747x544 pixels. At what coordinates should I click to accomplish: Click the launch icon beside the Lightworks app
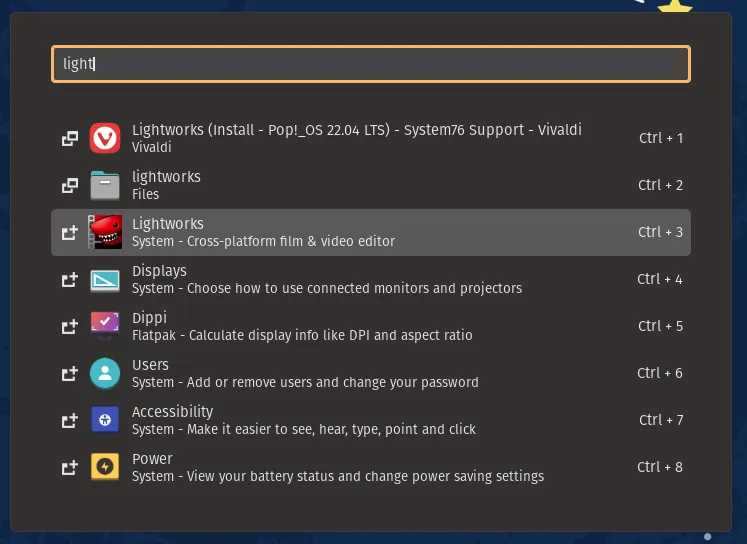[70, 232]
